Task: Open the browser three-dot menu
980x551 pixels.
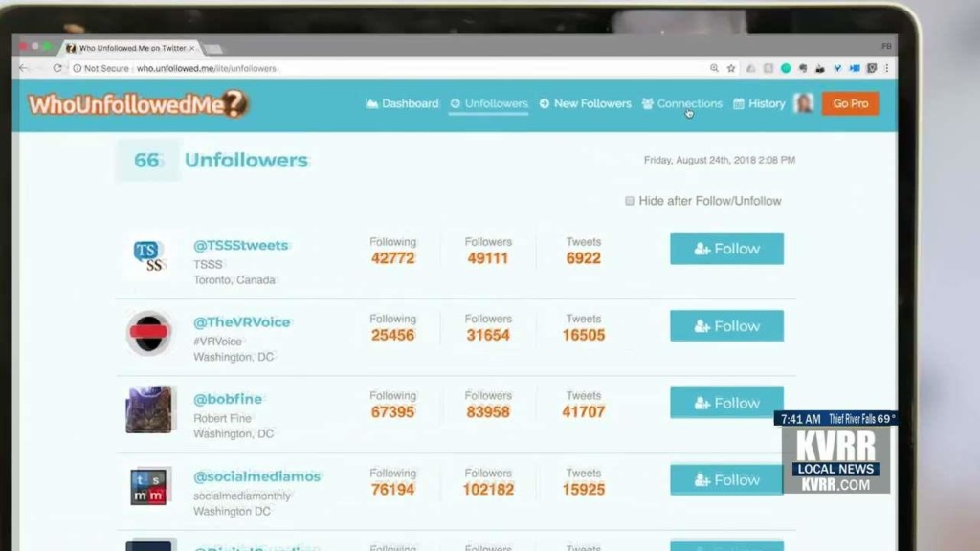Action: click(x=887, y=68)
